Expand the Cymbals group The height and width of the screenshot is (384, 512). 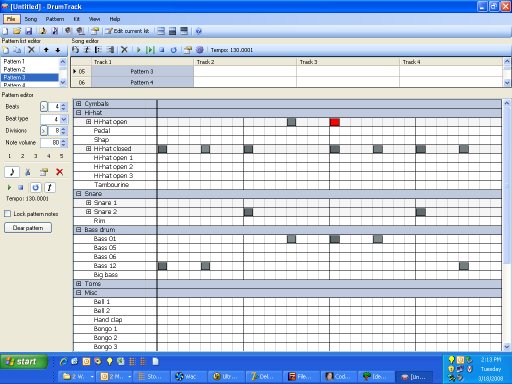(79, 104)
